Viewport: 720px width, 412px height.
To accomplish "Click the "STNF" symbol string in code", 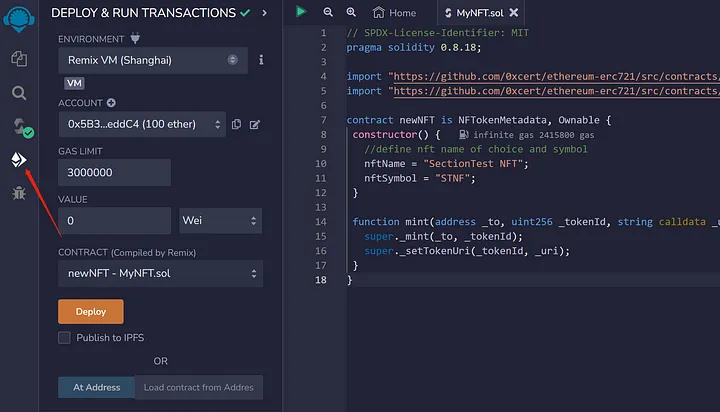I will pyautogui.click(x=452, y=178).
